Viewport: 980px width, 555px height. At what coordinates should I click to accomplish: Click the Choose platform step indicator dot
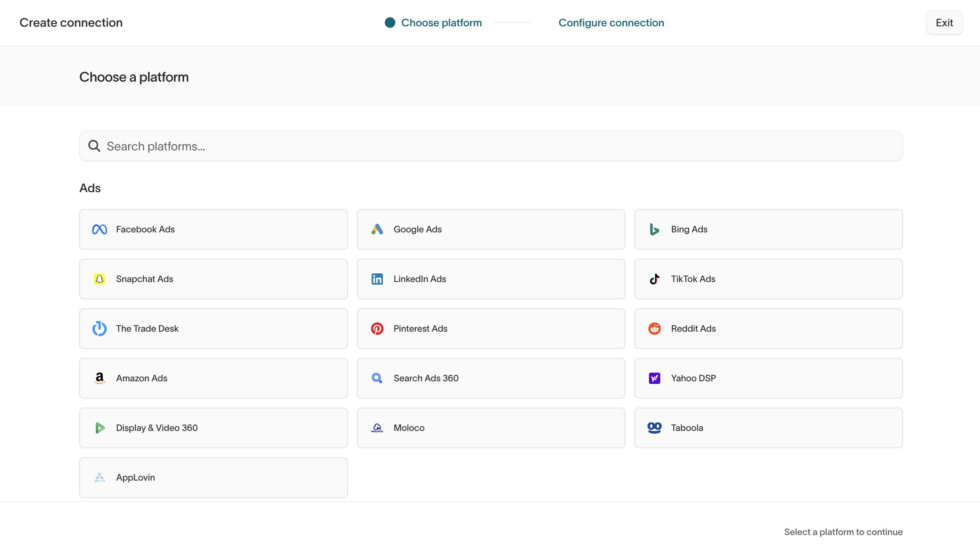coord(390,23)
